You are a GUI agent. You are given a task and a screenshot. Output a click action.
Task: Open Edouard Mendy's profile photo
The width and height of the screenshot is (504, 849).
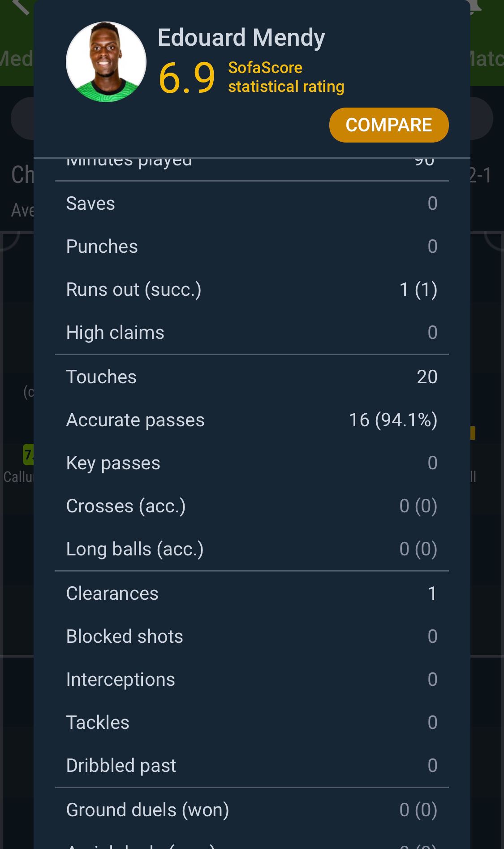(x=106, y=62)
